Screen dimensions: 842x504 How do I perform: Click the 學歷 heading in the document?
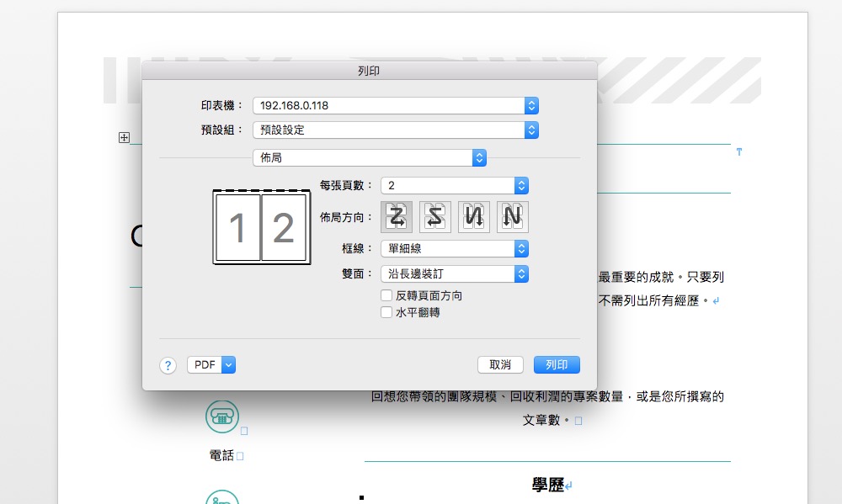coord(547,485)
